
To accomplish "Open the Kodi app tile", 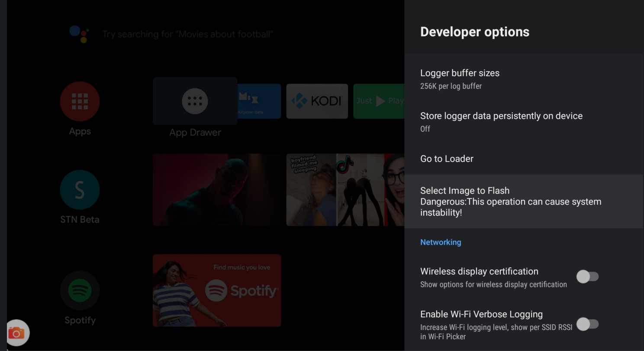I will (x=317, y=101).
